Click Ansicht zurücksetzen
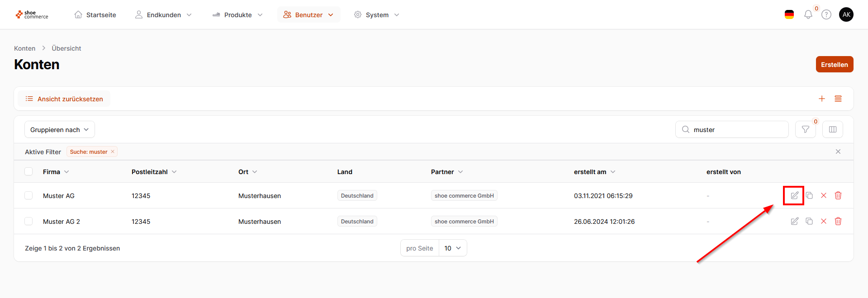The height and width of the screenshot is (298, 868). click(64, 99)
